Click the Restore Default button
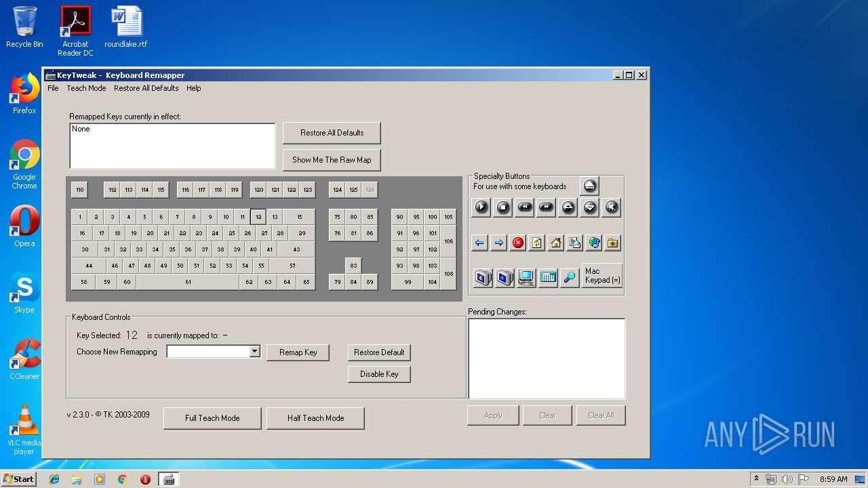 click(379, 352)
